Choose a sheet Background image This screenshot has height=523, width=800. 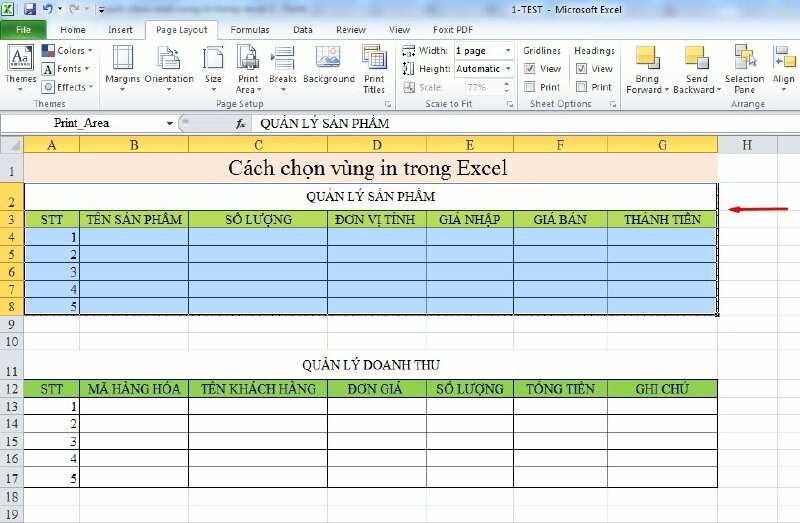[x=329, y=64]
